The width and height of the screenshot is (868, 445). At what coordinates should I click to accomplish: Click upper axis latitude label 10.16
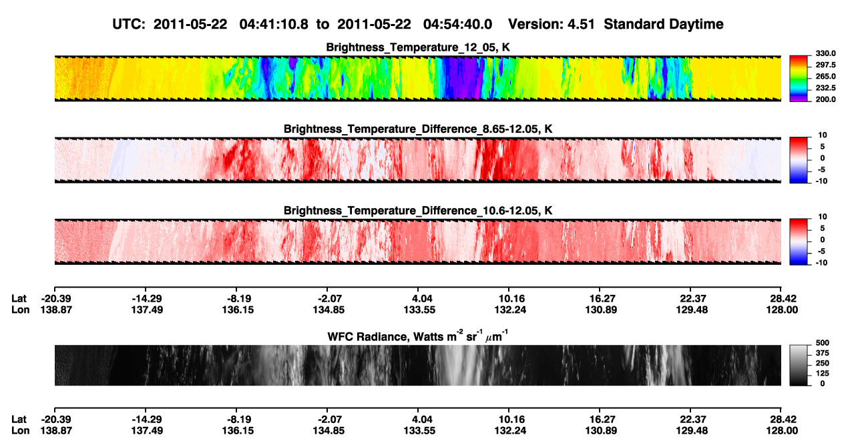pyautogui.click(x=509, y=298)
